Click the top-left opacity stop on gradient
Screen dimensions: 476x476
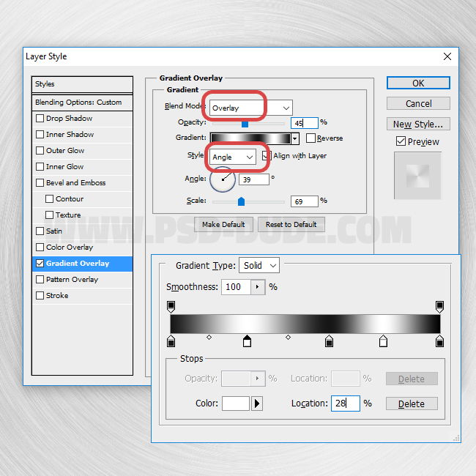pos(171,306)
